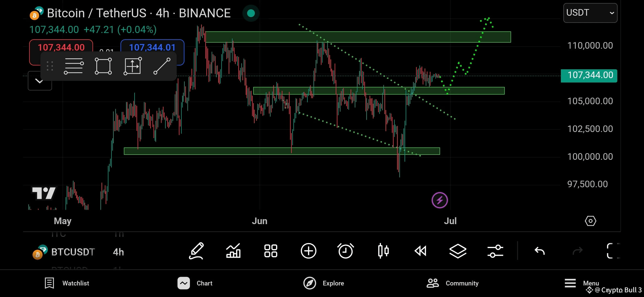Open the chart type candle selector
The width and height of the screenshot is (644, 297).
[x=383, y=251]
